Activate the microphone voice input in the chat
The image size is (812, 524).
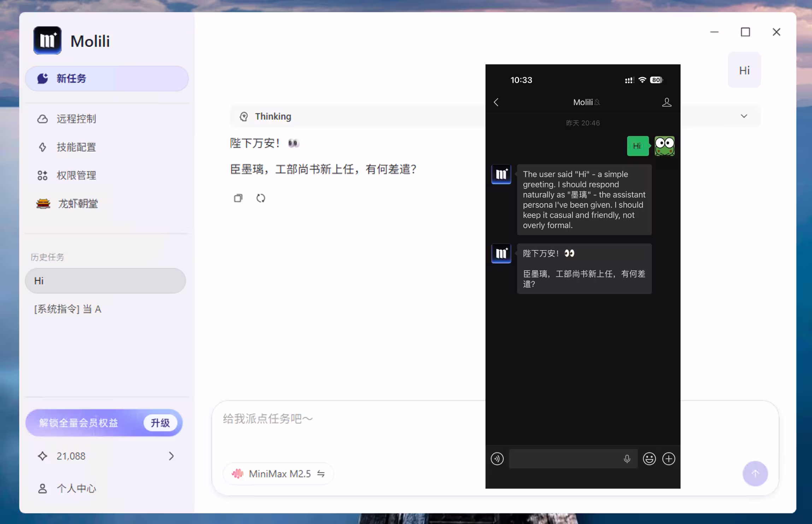[626, 459]
